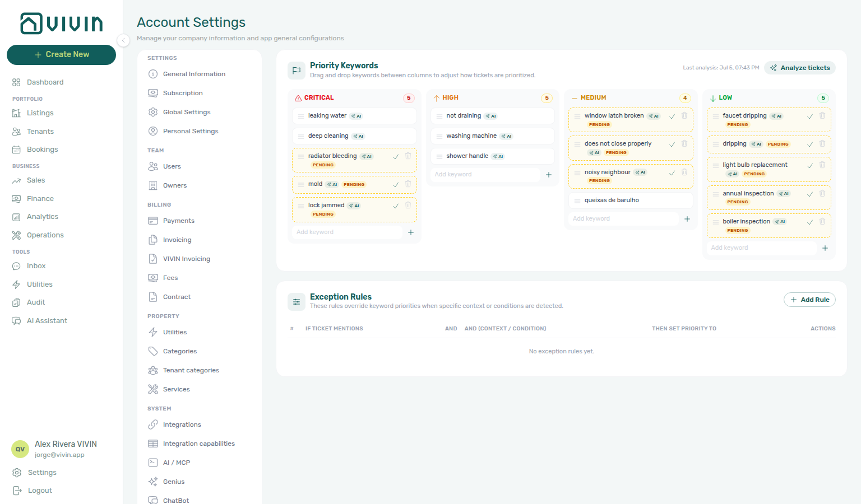
Task: Click the Analytics chart icon
Action: 16,217
